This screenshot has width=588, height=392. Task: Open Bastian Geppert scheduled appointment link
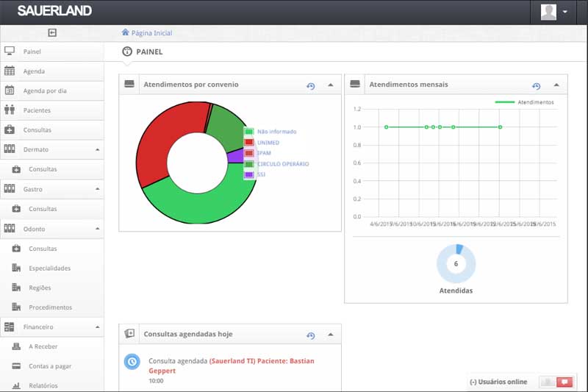232,366
